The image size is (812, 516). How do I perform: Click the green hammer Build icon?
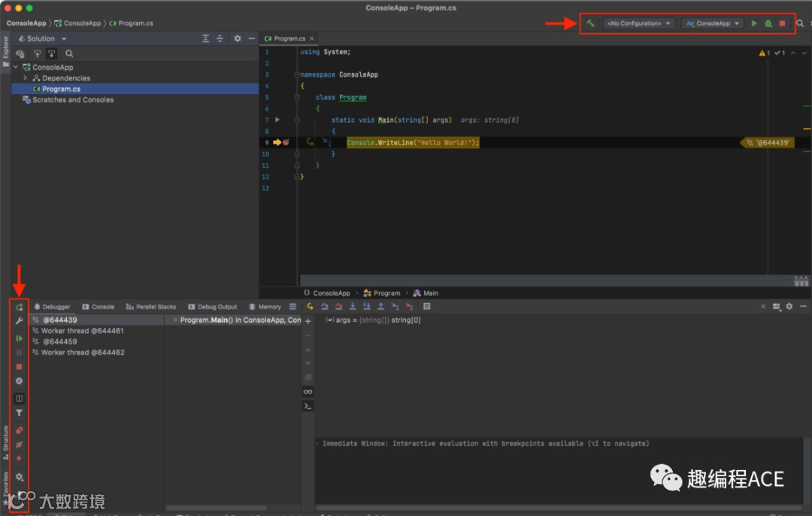(590, 23)
